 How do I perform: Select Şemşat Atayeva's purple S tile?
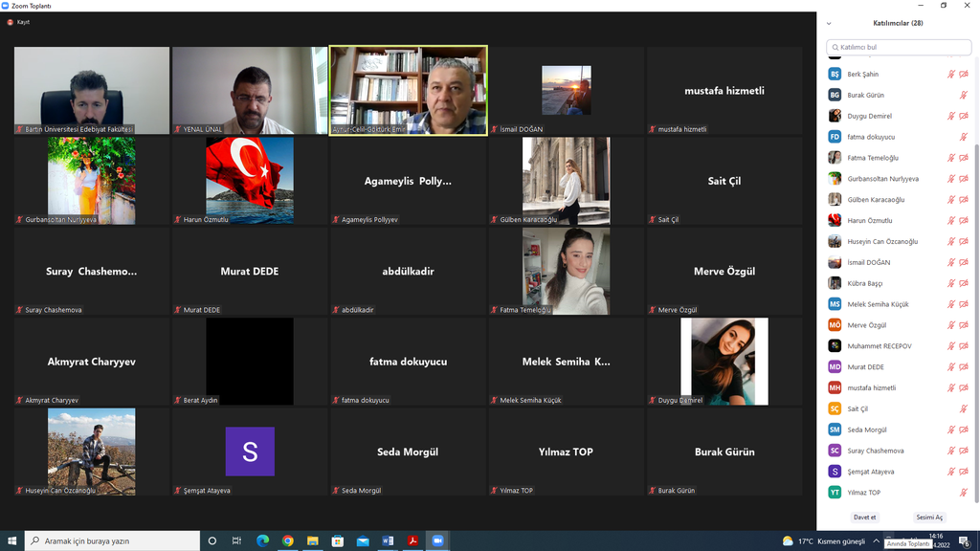coord(250,452)
